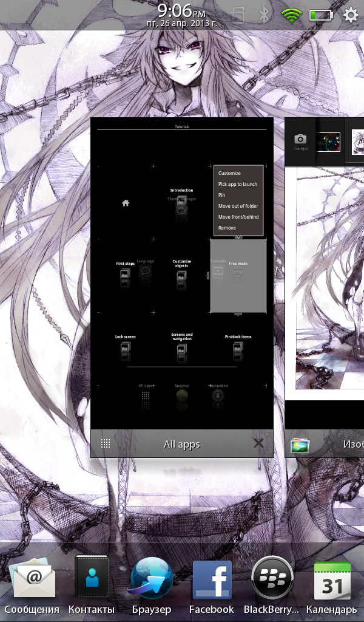Viewport: 364px width, 622px height.
Task: Open the Introduction tutorial folder
Action: point(181,200)
